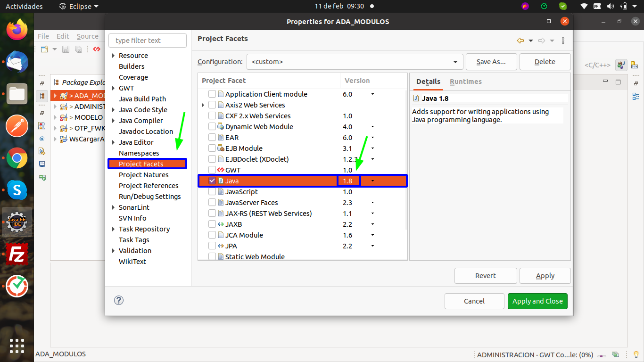Image resolution: width=644 pixels, height=362 pixels.
Task: Open the Java version dropdown arrow
Action: (x=372, y=181)
